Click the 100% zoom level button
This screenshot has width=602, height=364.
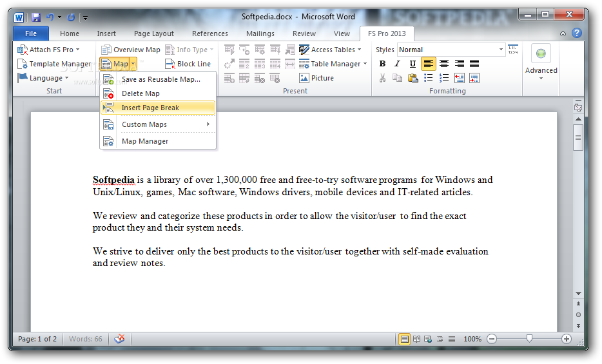point(472,339)
